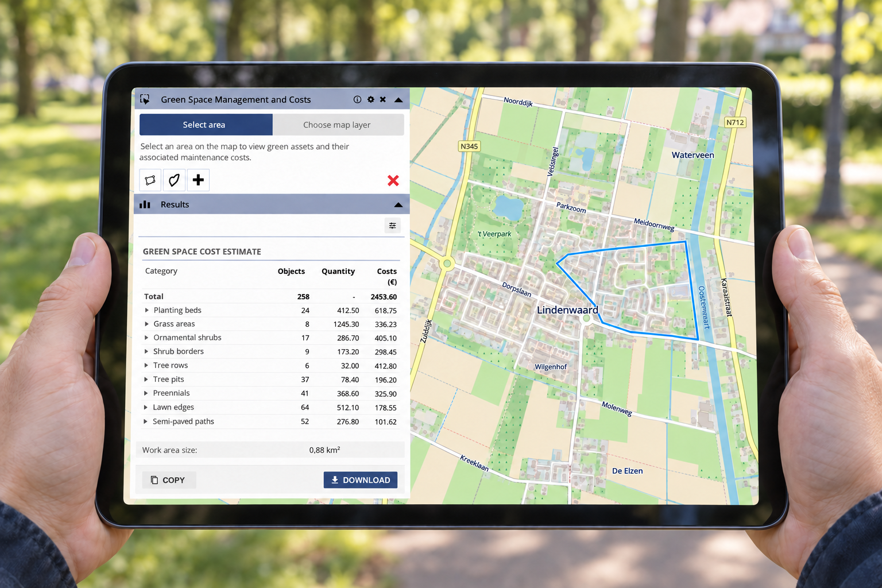Click the Kreeklaan street label
Screen dimensions: 882x588
pyautogui.click(x=474, y=463)
